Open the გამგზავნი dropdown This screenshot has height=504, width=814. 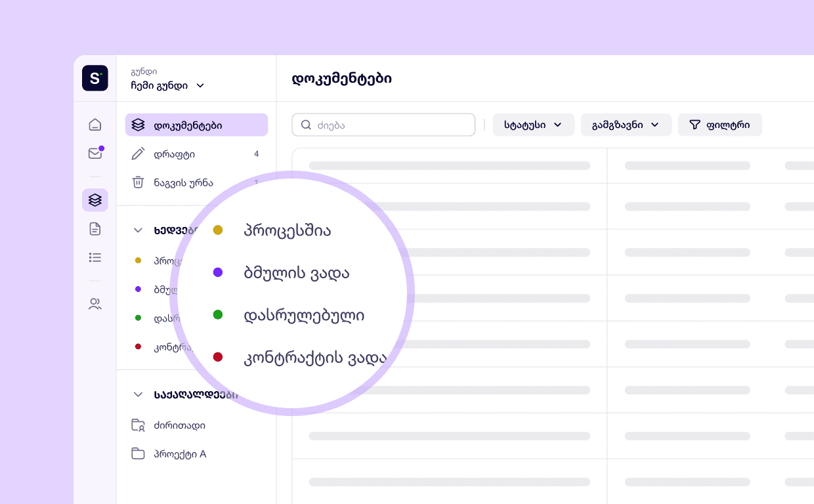click(626, 125)
